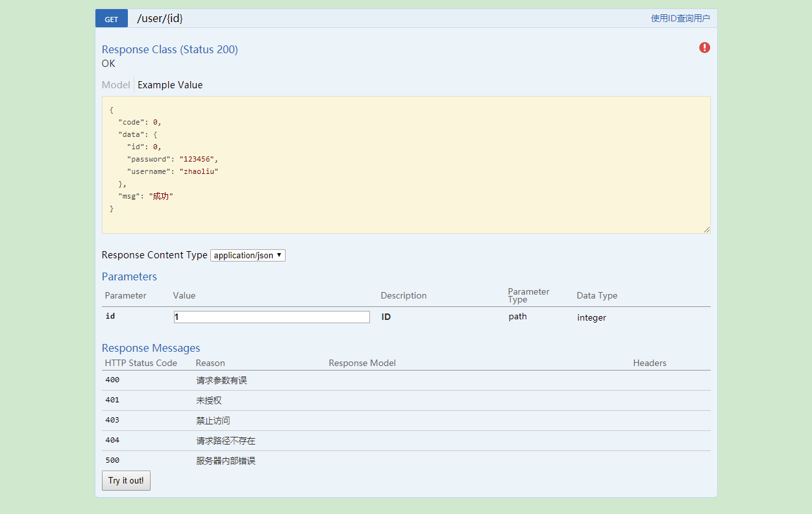Click the Response Messages heading
812x514 pixels.
click(x=151, y=348)
